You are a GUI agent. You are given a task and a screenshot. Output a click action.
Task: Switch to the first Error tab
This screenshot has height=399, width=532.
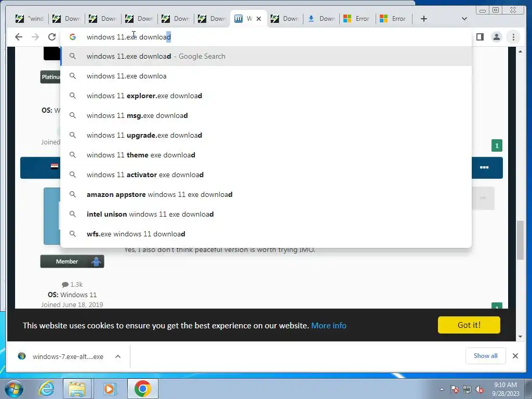click(x=357, y=19)
